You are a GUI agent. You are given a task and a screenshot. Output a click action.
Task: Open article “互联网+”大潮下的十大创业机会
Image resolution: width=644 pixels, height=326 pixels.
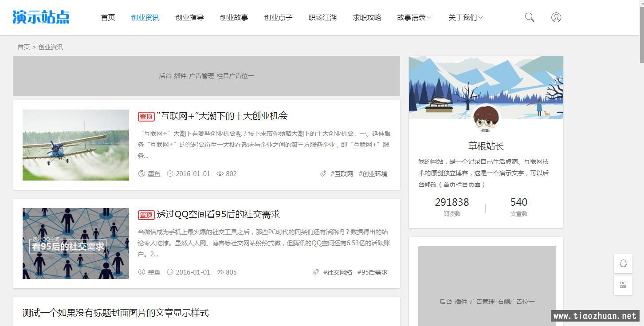(222, 116)
